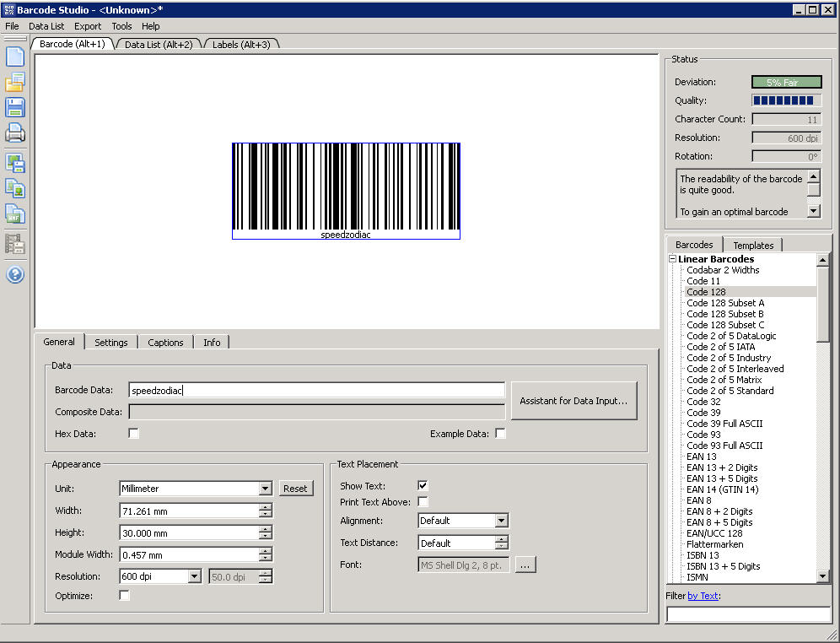
Task: Open the Info tab
Action: click(x=212, y=343)
